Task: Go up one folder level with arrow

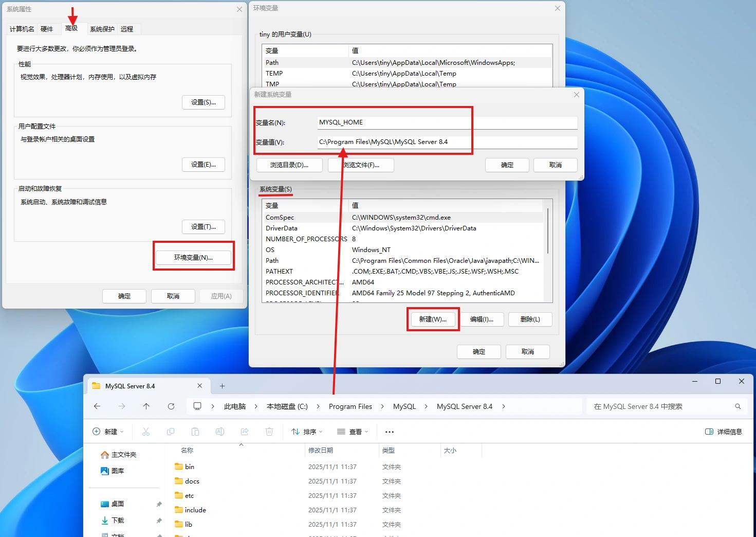Action: (x=146, y=406)
